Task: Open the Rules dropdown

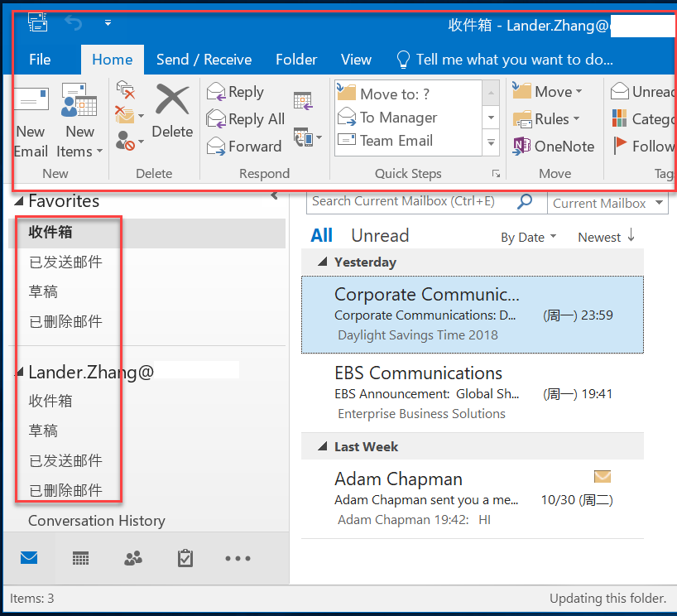Action: click(x=546, y=119)
